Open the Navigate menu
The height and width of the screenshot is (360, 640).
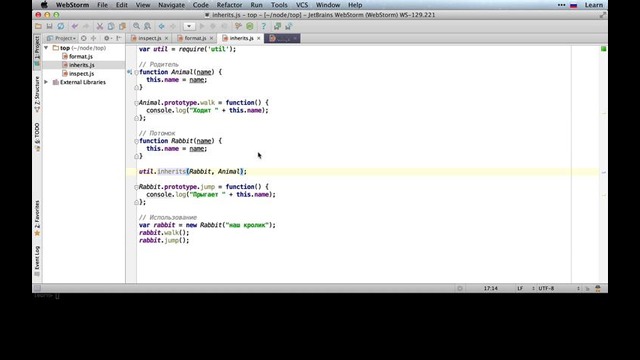pos(171,5)
